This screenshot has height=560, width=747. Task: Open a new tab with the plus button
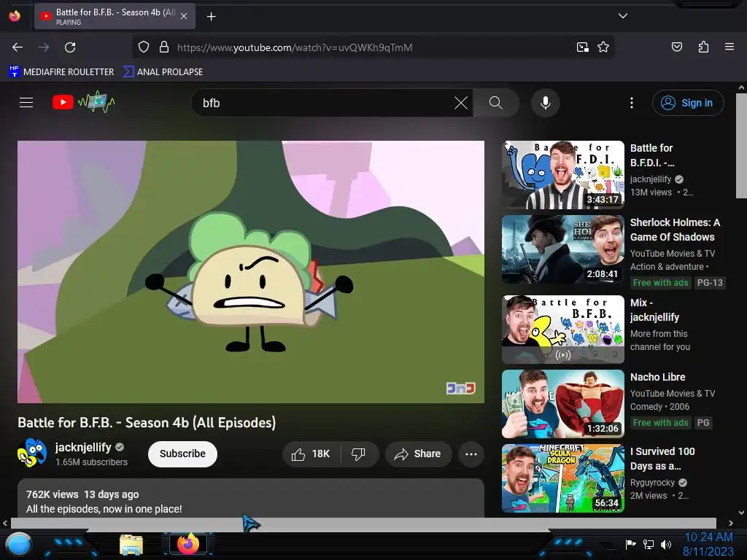coord(211,17)
